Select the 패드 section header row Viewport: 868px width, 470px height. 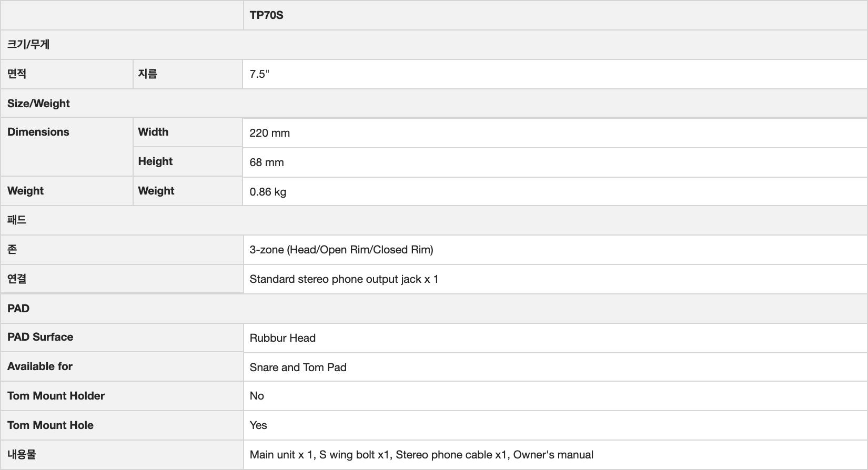[17, 220]
